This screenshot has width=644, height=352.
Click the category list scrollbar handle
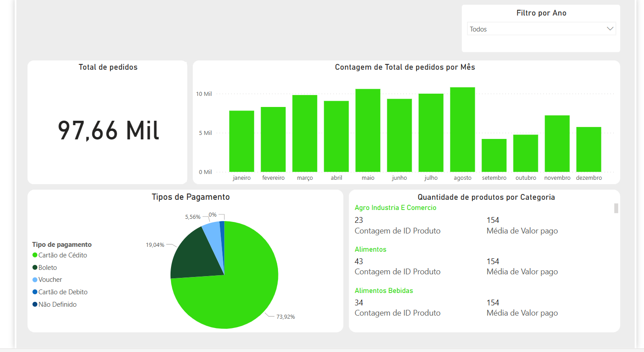[616, 208]
